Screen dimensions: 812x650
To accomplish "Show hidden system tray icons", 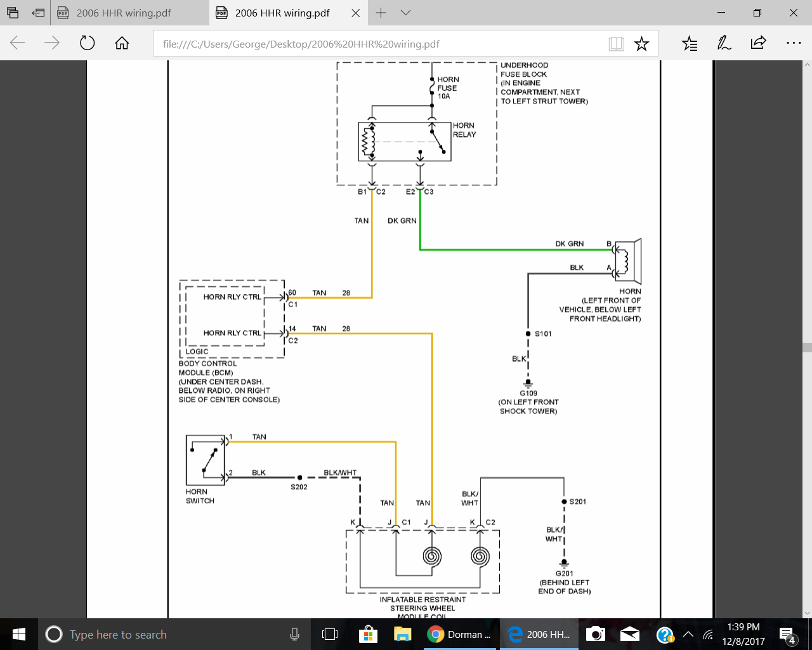I will point(688,634).
